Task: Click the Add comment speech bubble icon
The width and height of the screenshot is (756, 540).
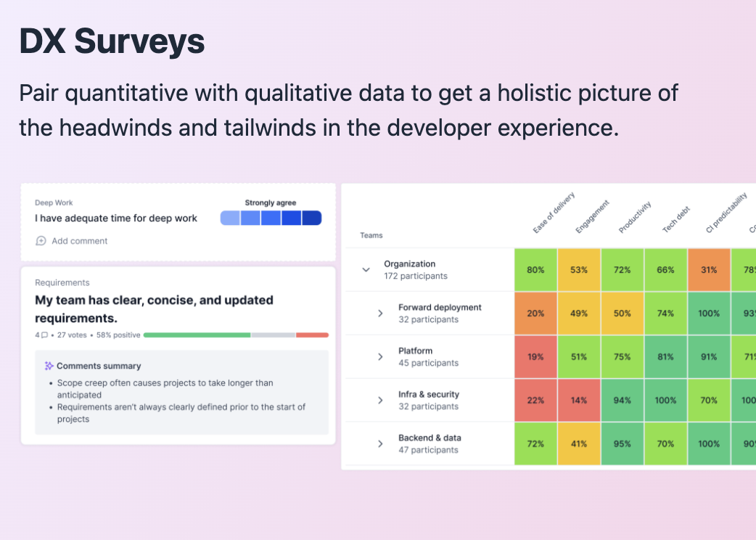Action: pos(41,241)
